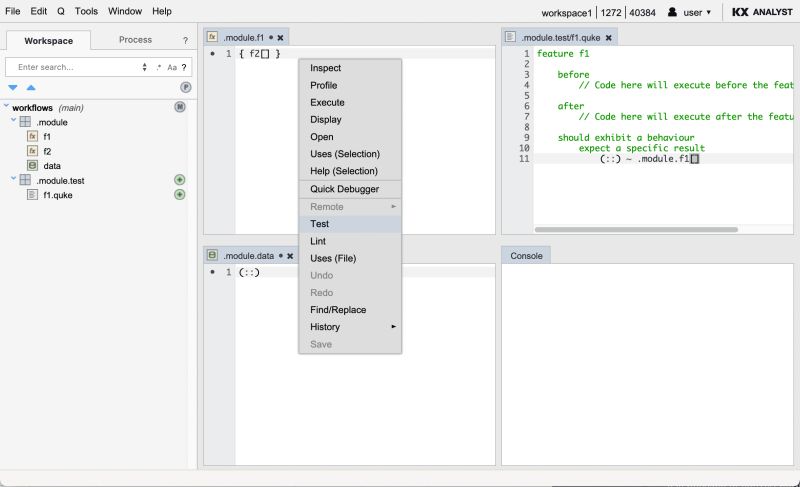Click line 11 in f1.quke editor
The height and width of the screenshot is (487, 800).
click(x=663, y=159)
